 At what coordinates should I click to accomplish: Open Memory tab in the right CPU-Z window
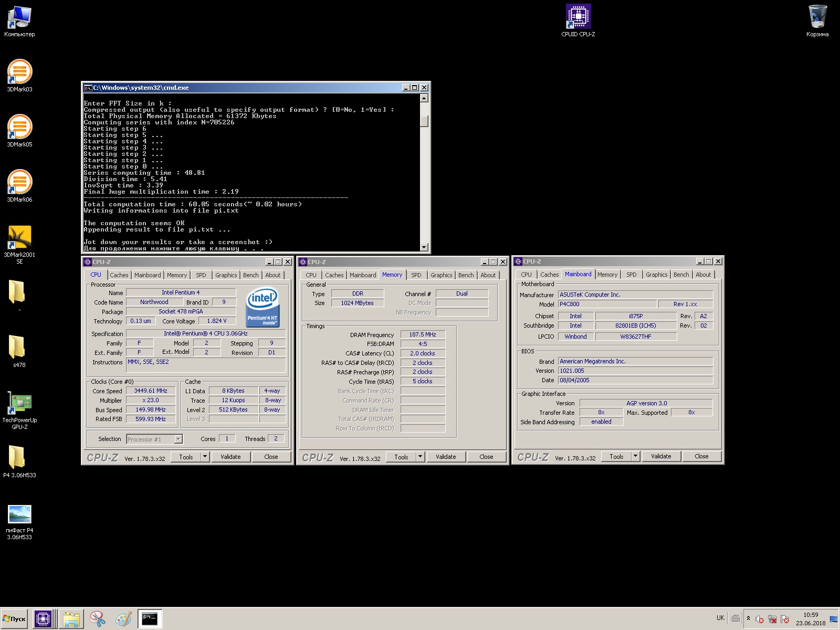coord(607,275)
